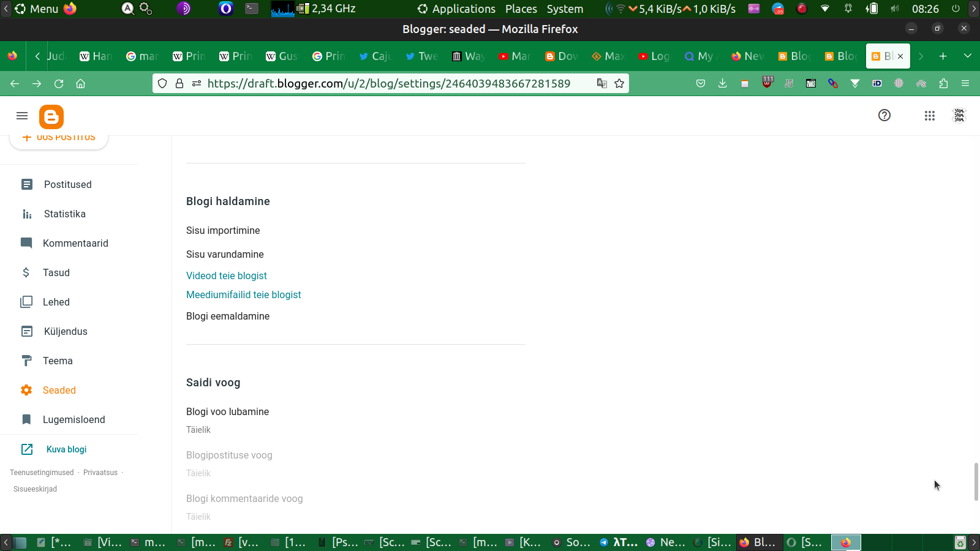The image size is (980, 551).
Task: Bookmark this page with the star
Action: (x=619, y=83)
